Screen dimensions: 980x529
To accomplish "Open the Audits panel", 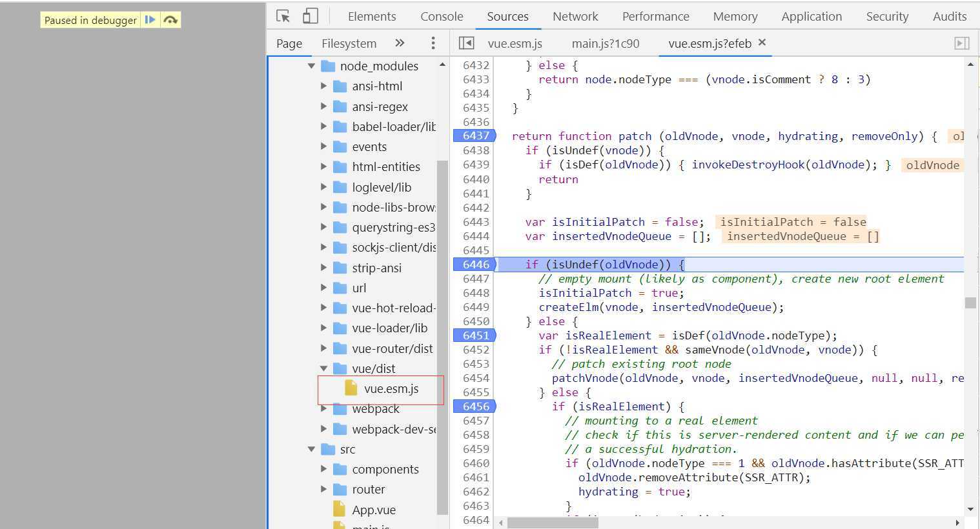I will pos(950,16).
